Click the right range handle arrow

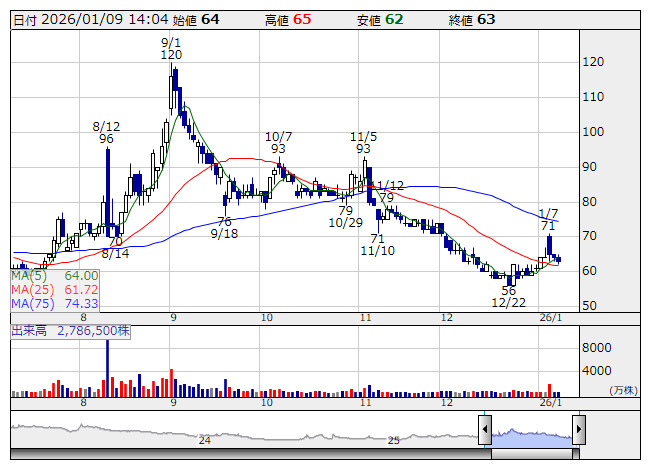click(578, 432)
